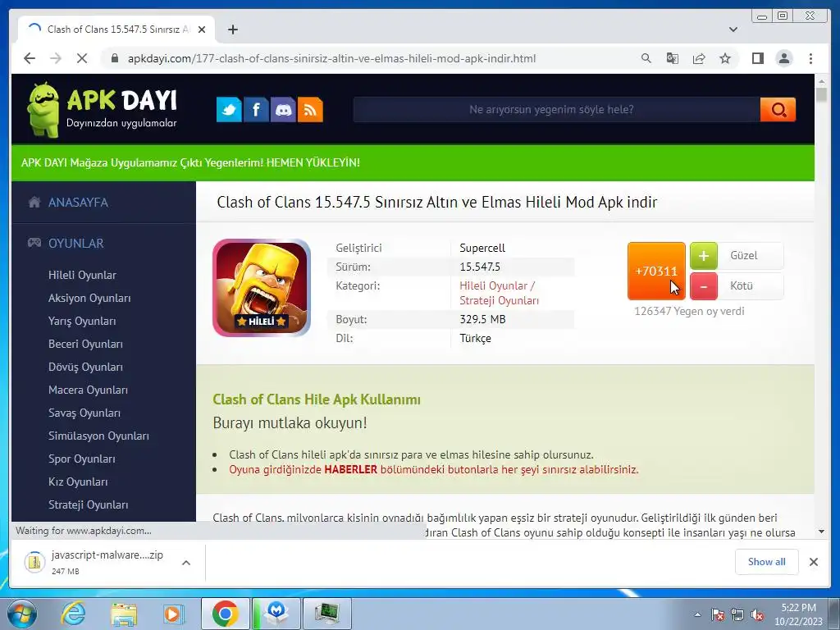Open Windows Explorer from taskbar
This screenshot has width=840, height=630.
[x=124, y=614]
